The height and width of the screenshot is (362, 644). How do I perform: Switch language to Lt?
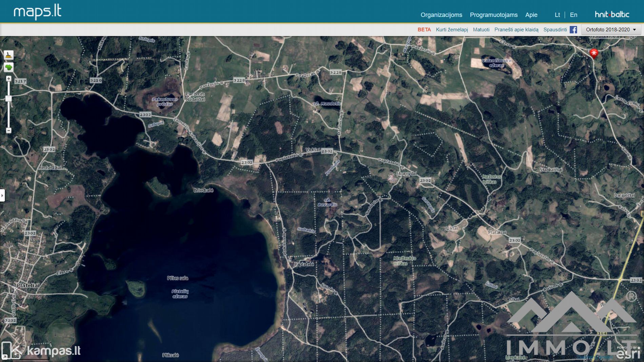557,15
